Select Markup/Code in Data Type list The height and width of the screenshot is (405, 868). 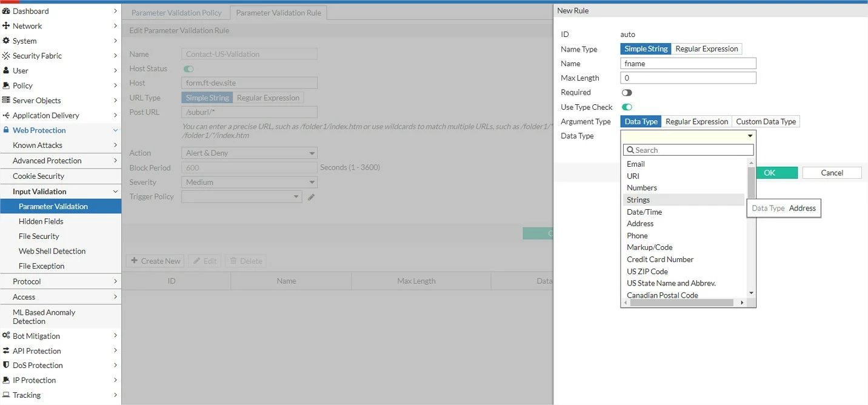(x=684, y=247)
